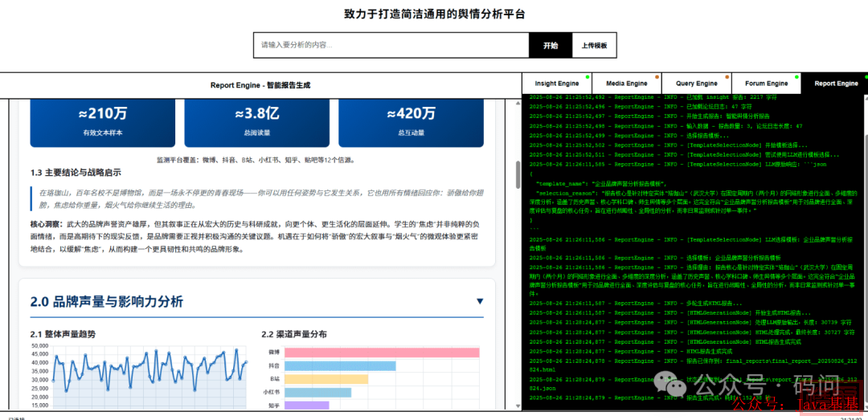This screenshot has width=868, height=420.
Task: Open the Media Engine tab
Action: click(627, 84)
